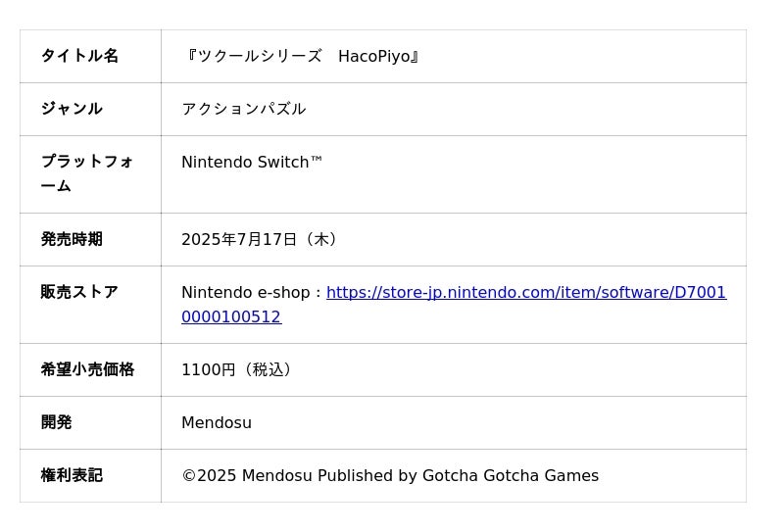This screenshot has height=532, width=784.
Task: Click the word "HacoPiyo" in title
Action: pyautogui.click(x=374, y=57)
